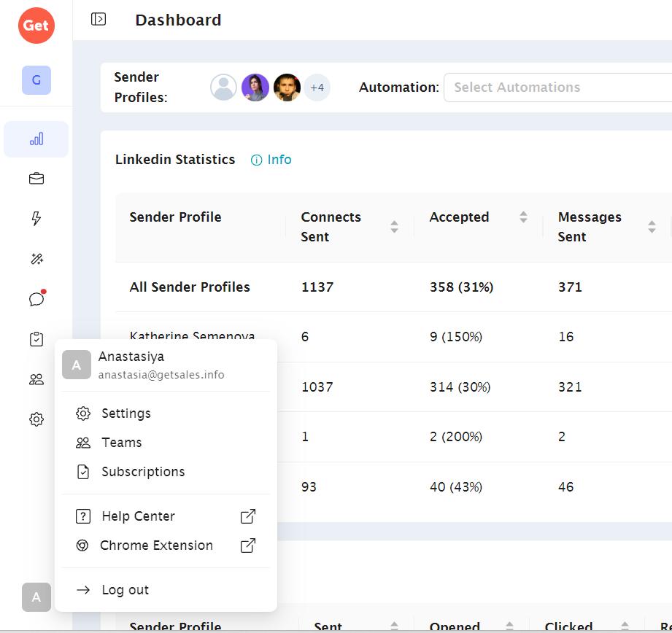Log out of the account

pos(124,590)
